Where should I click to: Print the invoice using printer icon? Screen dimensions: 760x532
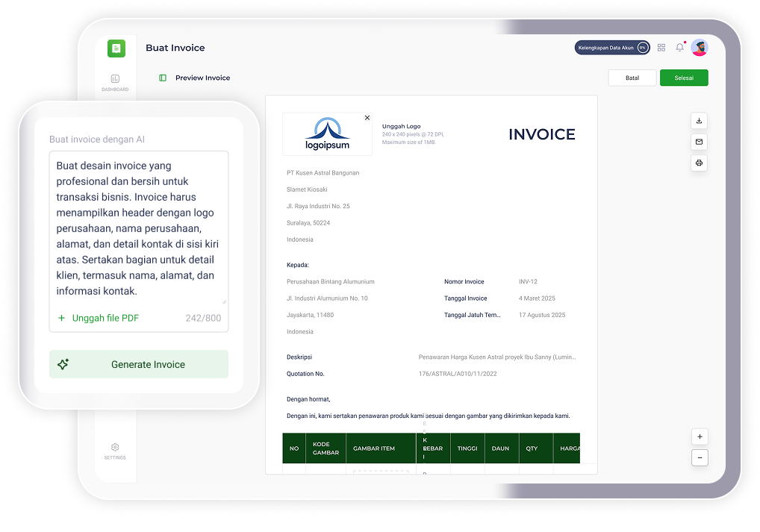(x=699, y=163)
